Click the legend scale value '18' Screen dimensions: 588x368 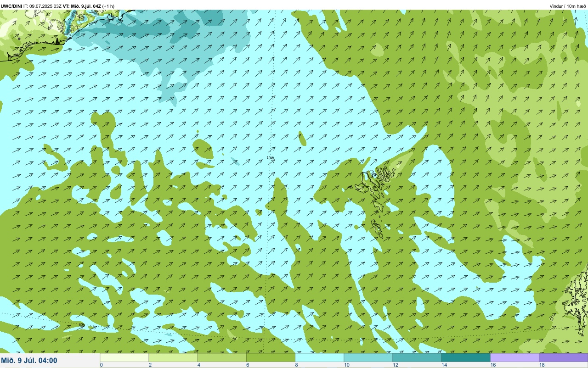click(542, 365)
